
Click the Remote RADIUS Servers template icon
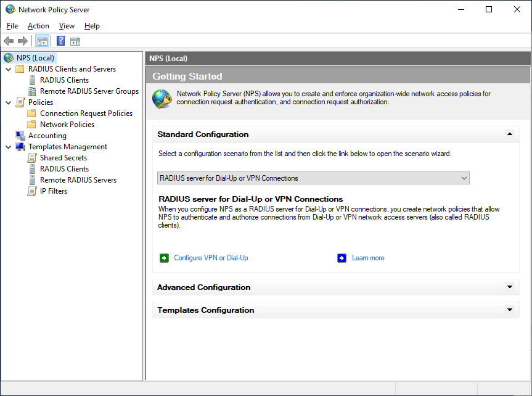click(x=32, y=180)
